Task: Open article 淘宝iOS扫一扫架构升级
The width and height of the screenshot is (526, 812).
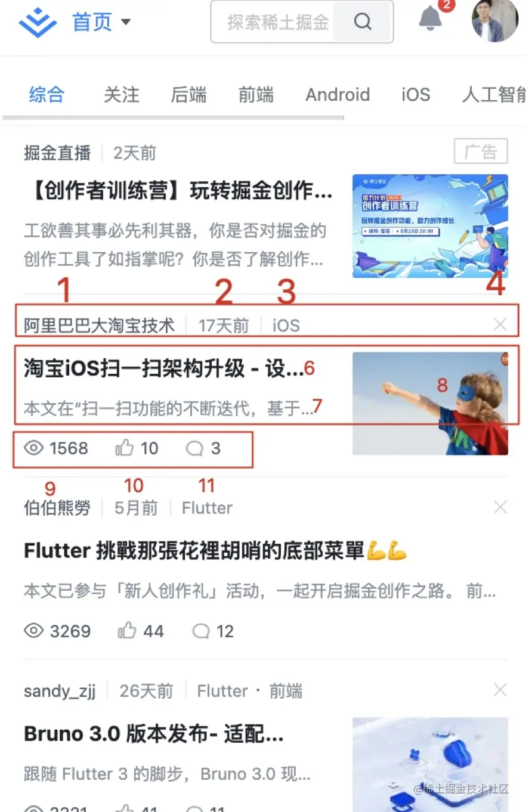Action: pos(164,368)
